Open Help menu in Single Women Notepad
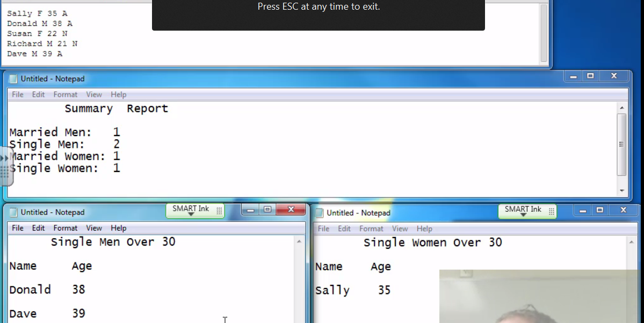Image resolution: width=644 pixels, height=323 pixels. 424,228
